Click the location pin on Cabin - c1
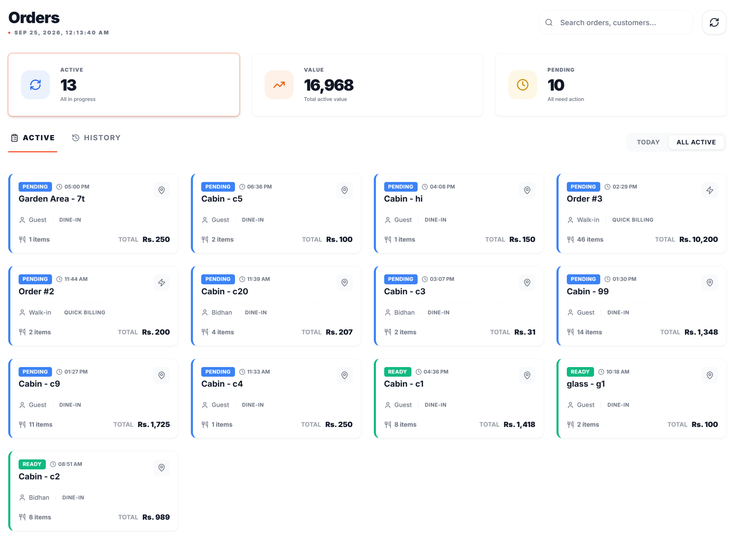 pyautogui.click(x=527, y=375)
